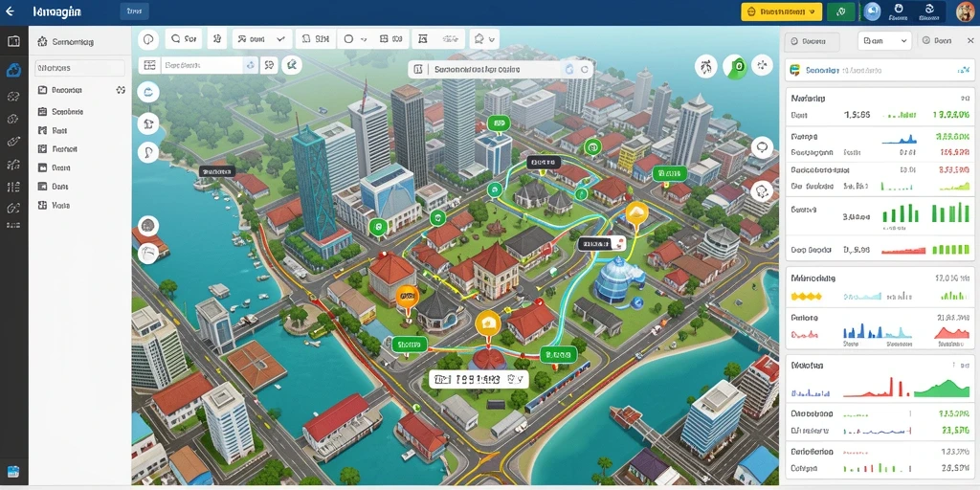Viewport: 980px width, 490px height.
Task: Click the back arrow in the header
Action: coord(10,11)
